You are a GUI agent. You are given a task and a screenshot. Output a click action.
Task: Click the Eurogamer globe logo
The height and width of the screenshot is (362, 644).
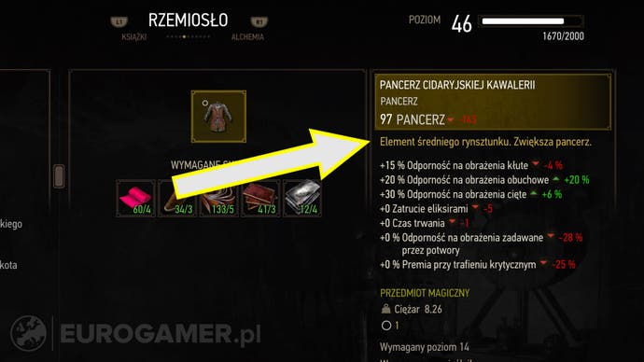(28, 333)
